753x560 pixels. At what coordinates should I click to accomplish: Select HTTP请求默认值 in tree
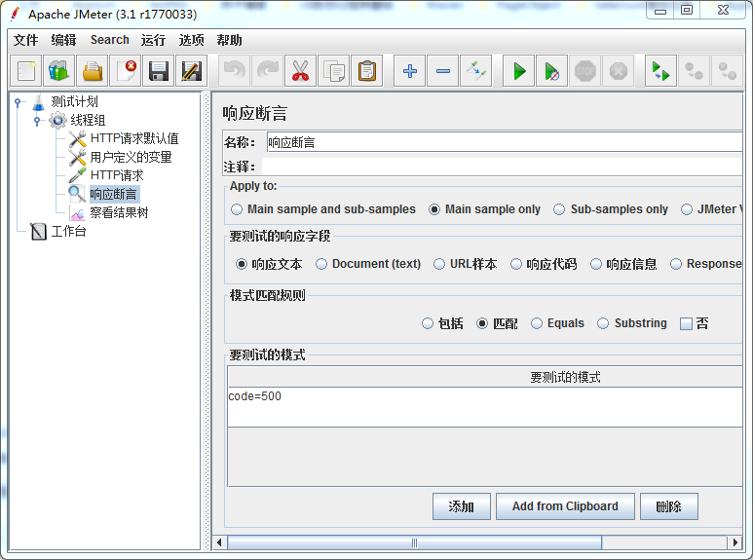pyautogui.click(x=134, y=139)
